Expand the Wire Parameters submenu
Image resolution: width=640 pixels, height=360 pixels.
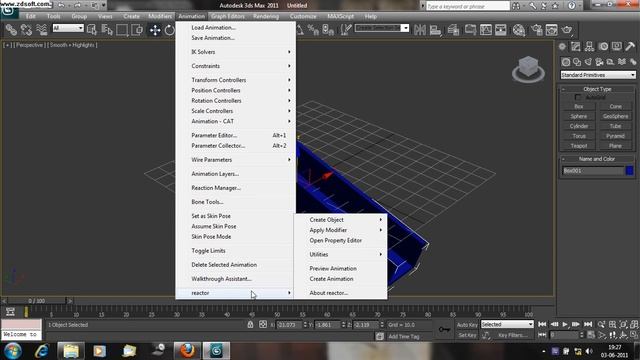tap(236, 160)
